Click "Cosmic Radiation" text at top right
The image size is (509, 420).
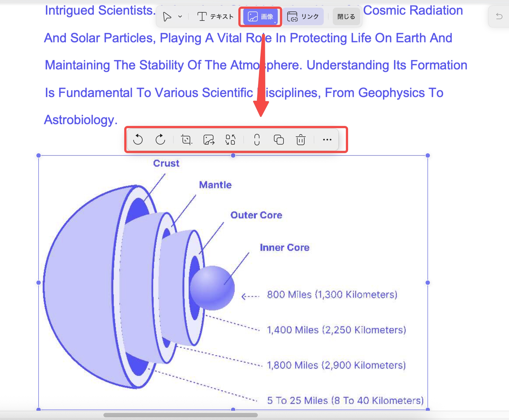(x=413, y=10)
